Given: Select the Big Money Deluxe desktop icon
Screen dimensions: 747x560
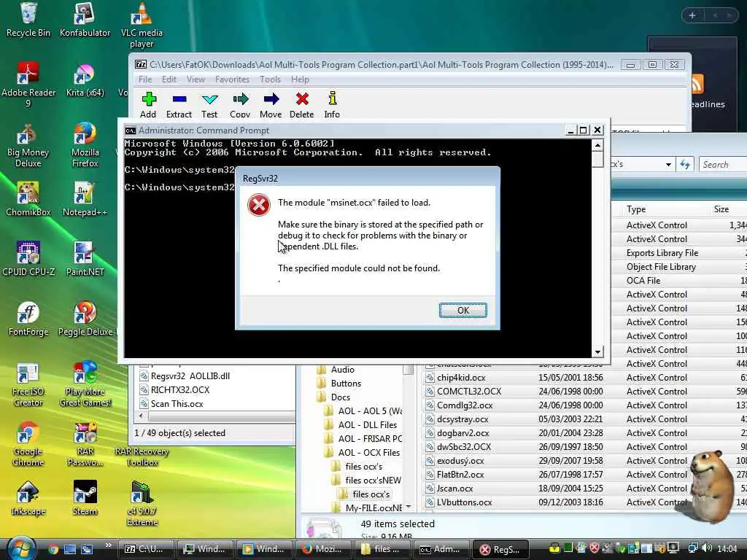Looking at the screenshot, I should (x=28, y=145).
